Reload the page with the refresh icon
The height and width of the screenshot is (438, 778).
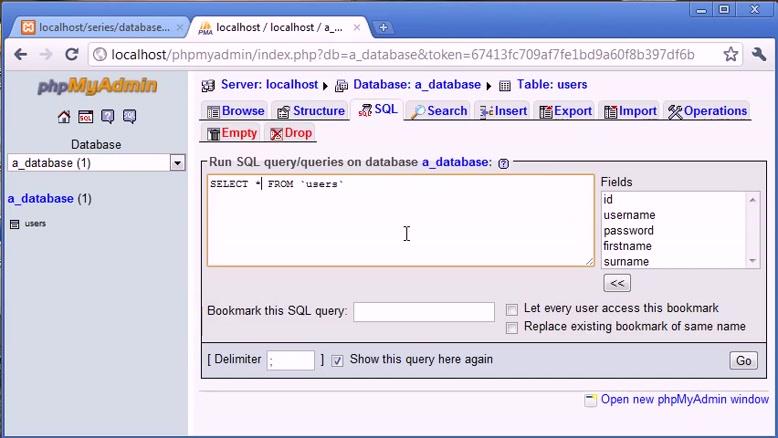(x=72, y=54)
